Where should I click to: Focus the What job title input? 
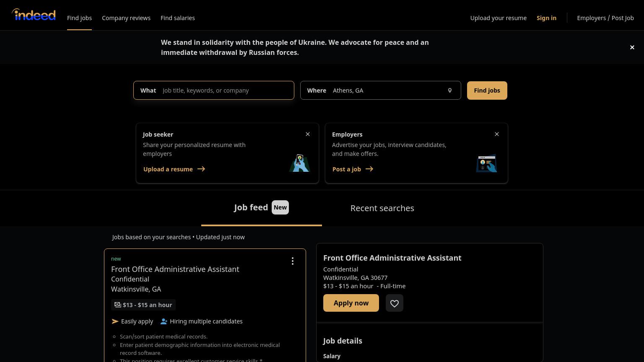(214, 90)
